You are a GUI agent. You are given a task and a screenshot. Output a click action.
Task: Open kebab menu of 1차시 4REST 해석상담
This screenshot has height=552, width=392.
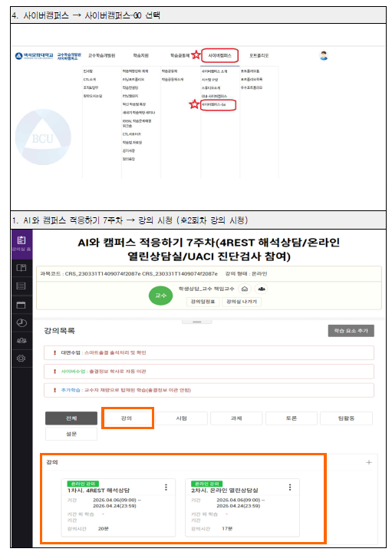[x=166, y=488]
